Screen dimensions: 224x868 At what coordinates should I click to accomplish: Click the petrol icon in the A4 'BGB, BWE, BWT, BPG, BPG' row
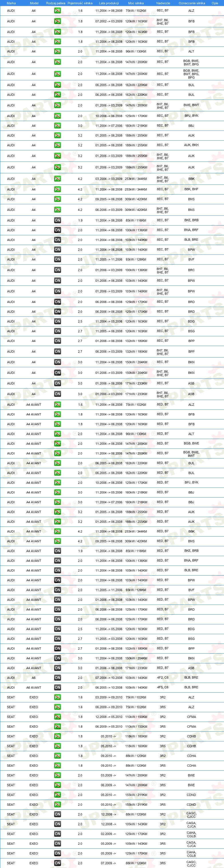coord(58,74)
